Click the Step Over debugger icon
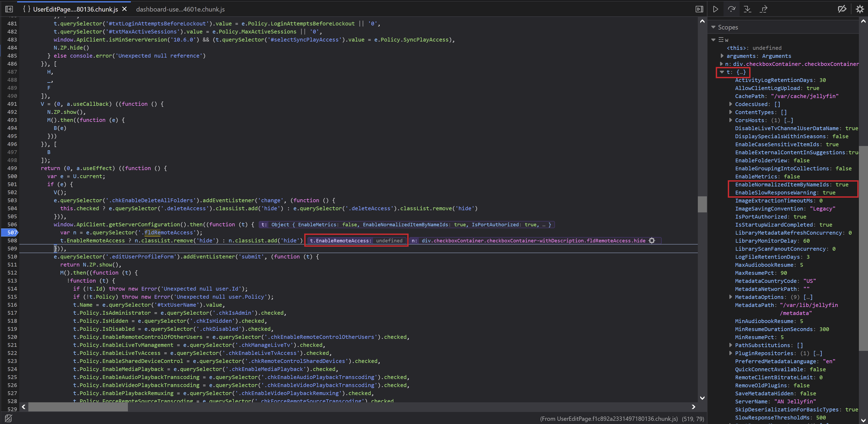This screenshot has height=424, width=868. (732, 9)
